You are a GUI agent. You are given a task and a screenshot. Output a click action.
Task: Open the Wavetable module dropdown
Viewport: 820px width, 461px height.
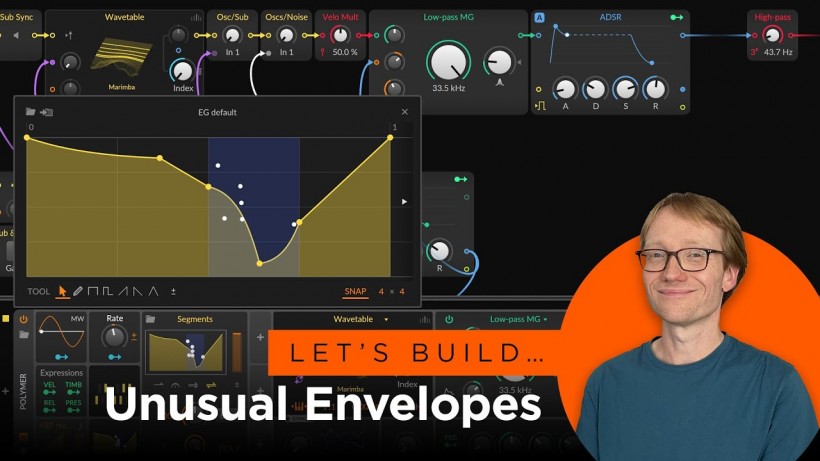coord(386,319)
